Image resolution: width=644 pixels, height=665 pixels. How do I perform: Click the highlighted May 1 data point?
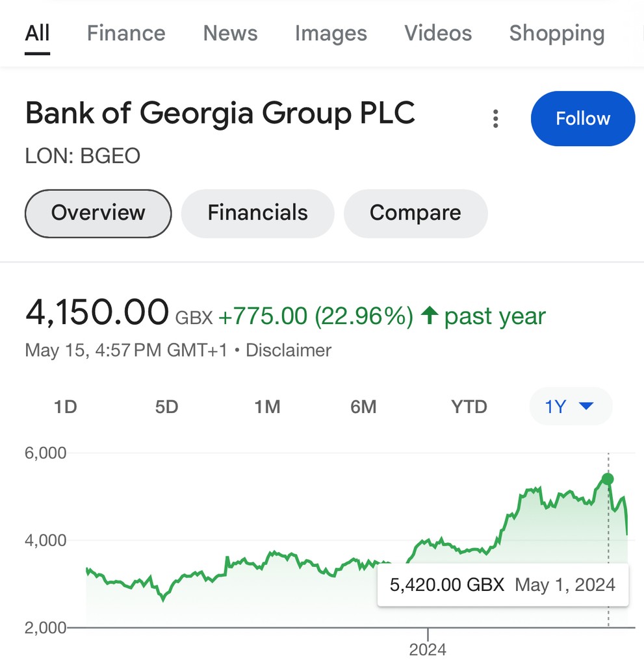point(608,479)
